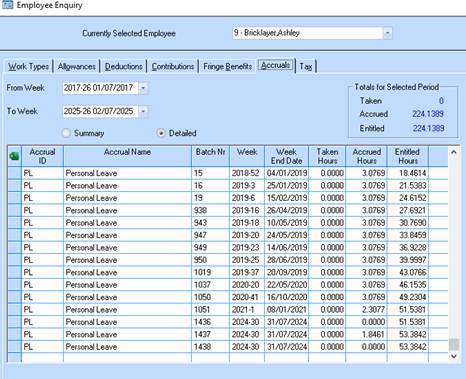Click the Taken Hours column header

(327, 156)
